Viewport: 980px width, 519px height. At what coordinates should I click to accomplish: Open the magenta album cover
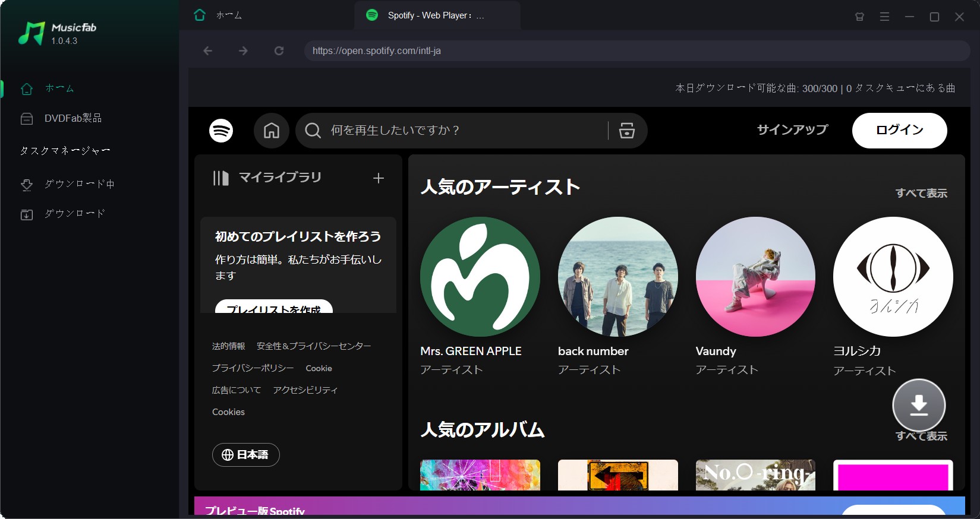click(x=893, y=475)
